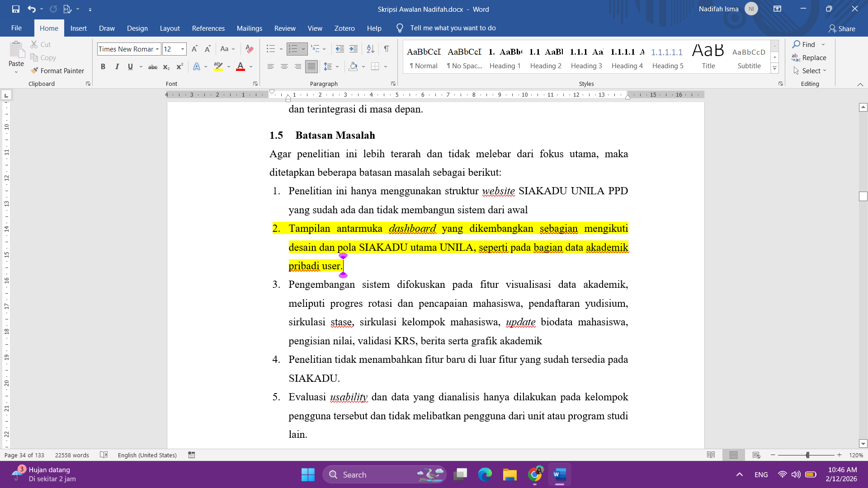Screen dimensions: 868x488
Task: Decrease font size with the shrink font icon
Action: pyautogui.click(x=208, y=49)
